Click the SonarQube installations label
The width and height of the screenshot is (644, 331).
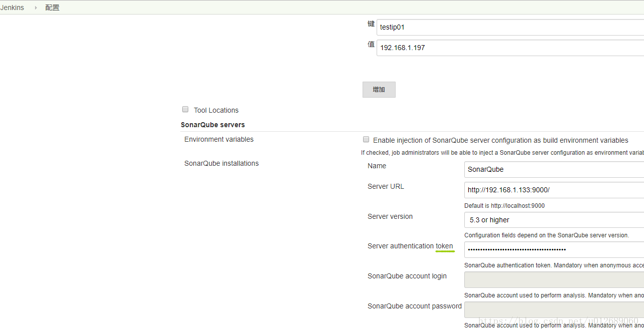[x=221, y=163]
